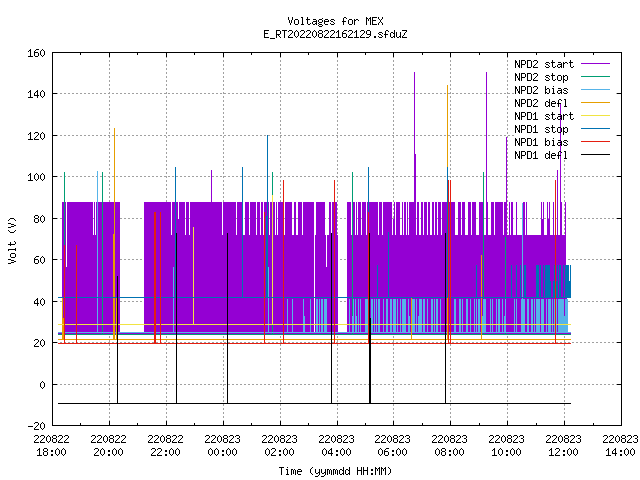Click the x-axis label 220822 22:00
This screenshot has height=480, width=640.
coord(165,446)
